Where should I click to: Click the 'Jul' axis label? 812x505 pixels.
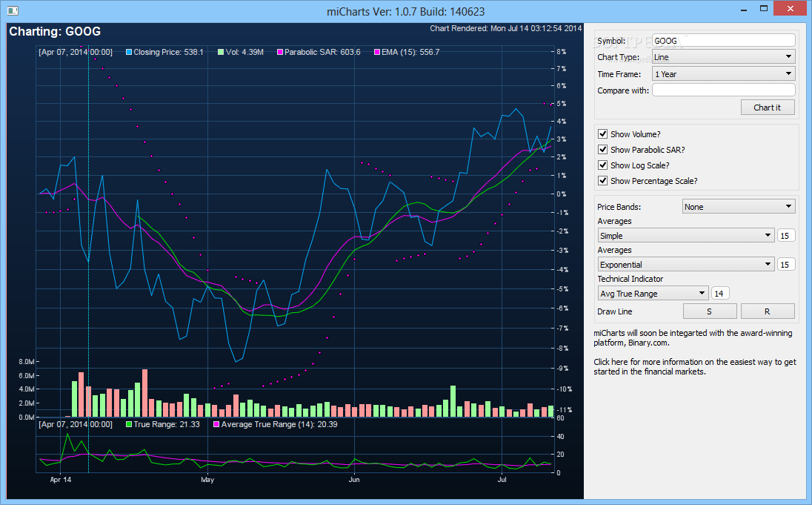(x=502, y=480)
